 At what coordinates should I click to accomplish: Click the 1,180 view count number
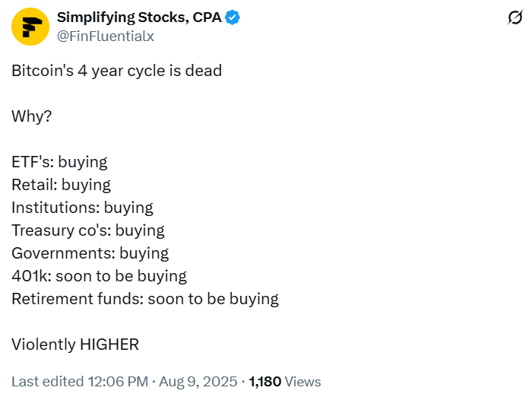pyautogui.click(x=265, y=381)
